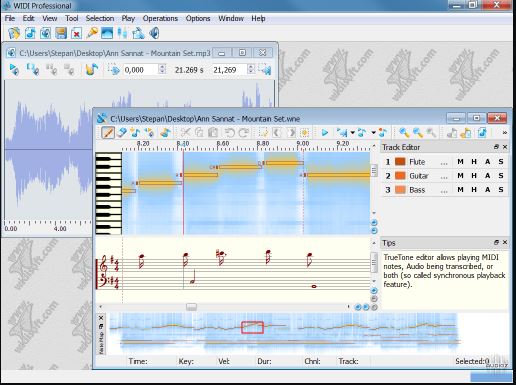Click the start time field showing 0,000
516x385 pixels.
pos(139,70)
